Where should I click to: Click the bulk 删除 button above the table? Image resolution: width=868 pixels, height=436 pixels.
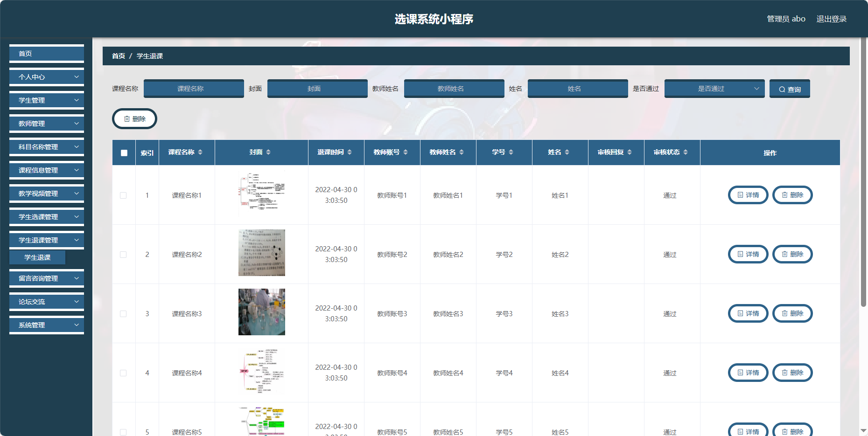(134, 119)
